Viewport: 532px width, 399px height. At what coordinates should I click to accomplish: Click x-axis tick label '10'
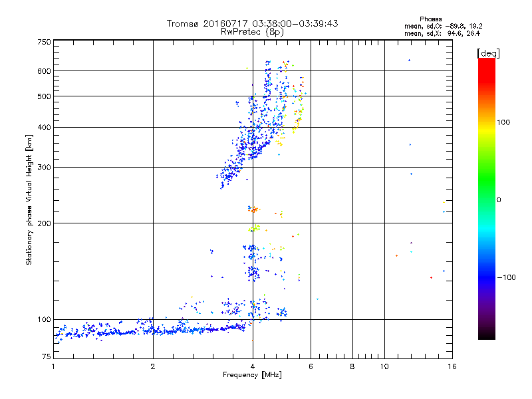[x=384, y=366]
